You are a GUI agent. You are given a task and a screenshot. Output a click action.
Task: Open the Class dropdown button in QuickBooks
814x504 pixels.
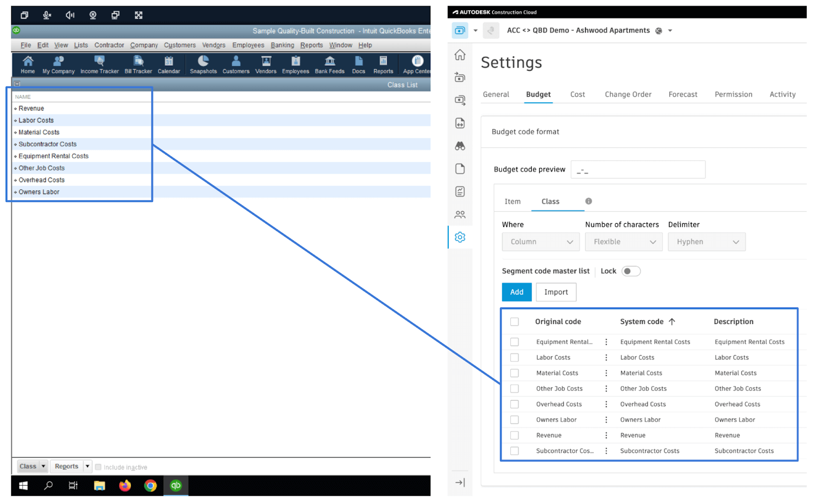(32, 466)
